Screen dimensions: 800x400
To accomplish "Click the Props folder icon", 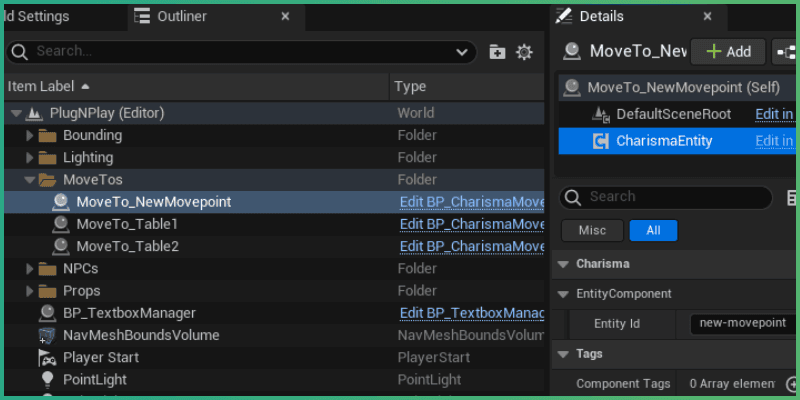I will [47, 291].
